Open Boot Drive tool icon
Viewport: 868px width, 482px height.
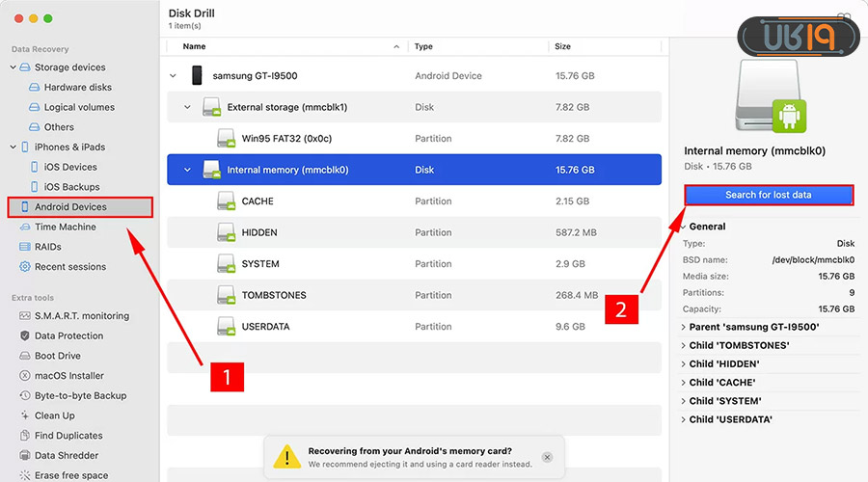click(25, 356)
